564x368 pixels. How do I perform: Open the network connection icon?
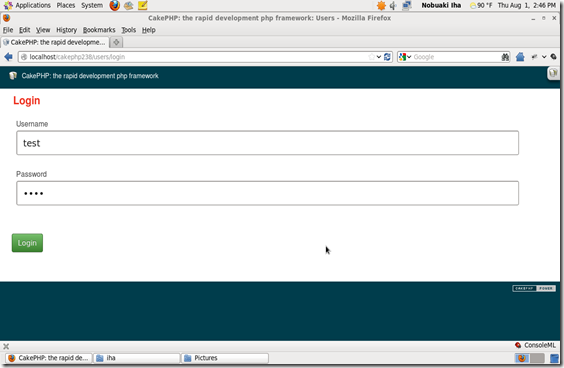pyautogui.click(x=407, y=5)
